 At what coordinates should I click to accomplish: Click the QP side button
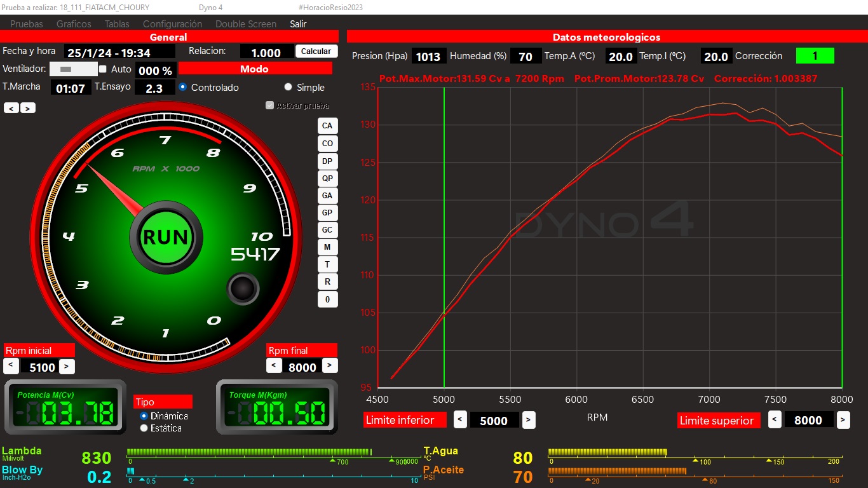click(327, 179)
